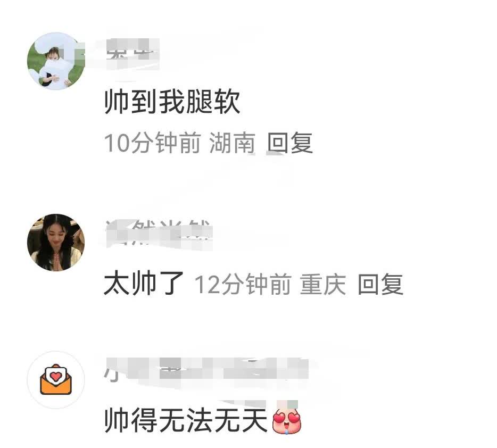Select the comment text 帅到我腿软
Screen dimensions: 497x448
click(x=172, y=102)
